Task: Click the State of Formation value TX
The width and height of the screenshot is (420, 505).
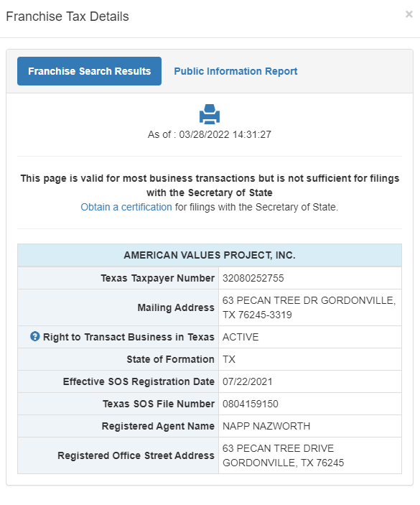Action: coord(229,359)
